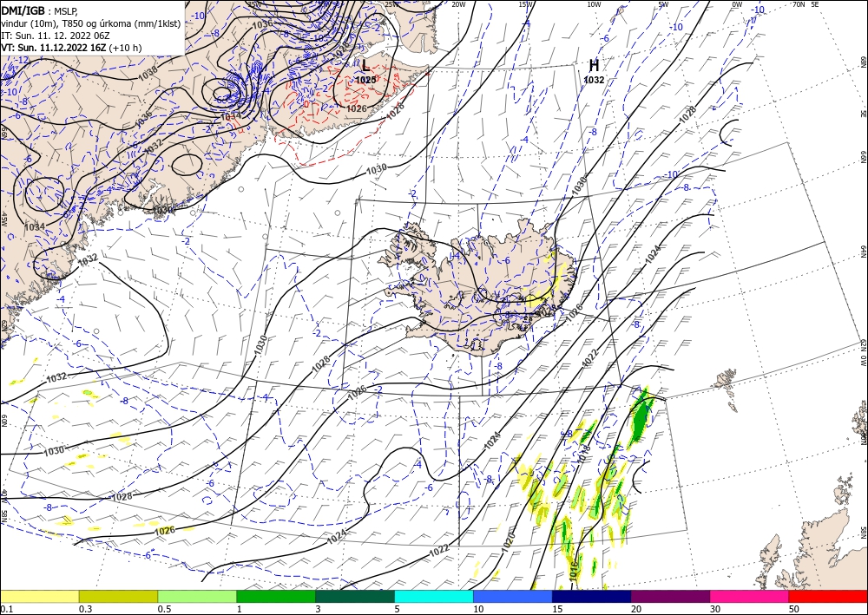The height and width of the screenshot is (615, 868).
Task: Click the red legend swatch starting at 50
Action: click(828, 596)
